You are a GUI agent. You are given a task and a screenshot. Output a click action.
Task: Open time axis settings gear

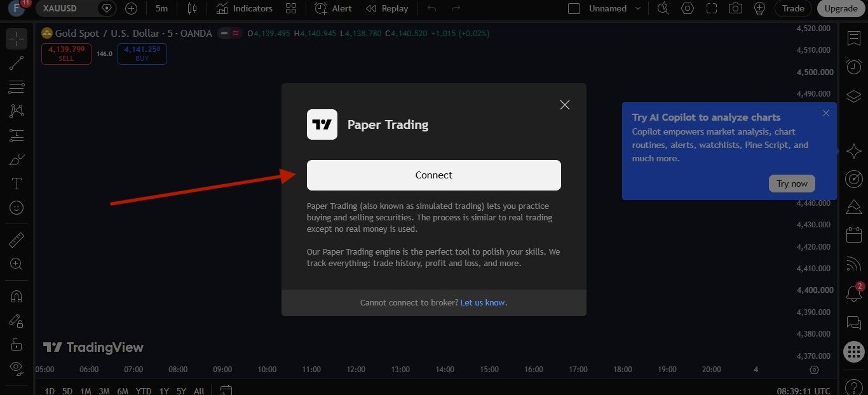[815, 370]
